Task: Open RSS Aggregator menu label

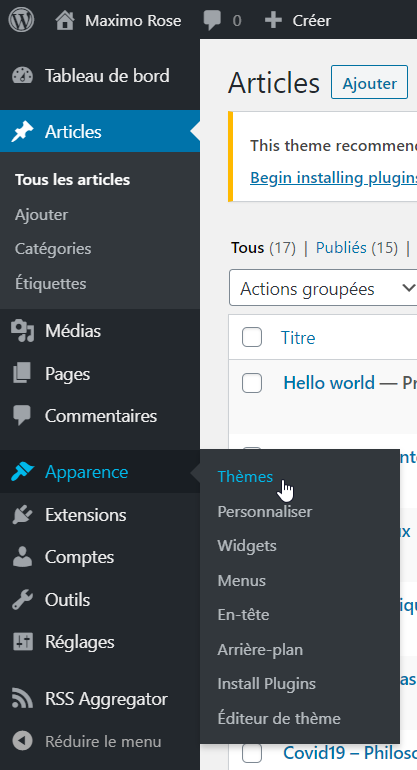Action: [107, 699]
